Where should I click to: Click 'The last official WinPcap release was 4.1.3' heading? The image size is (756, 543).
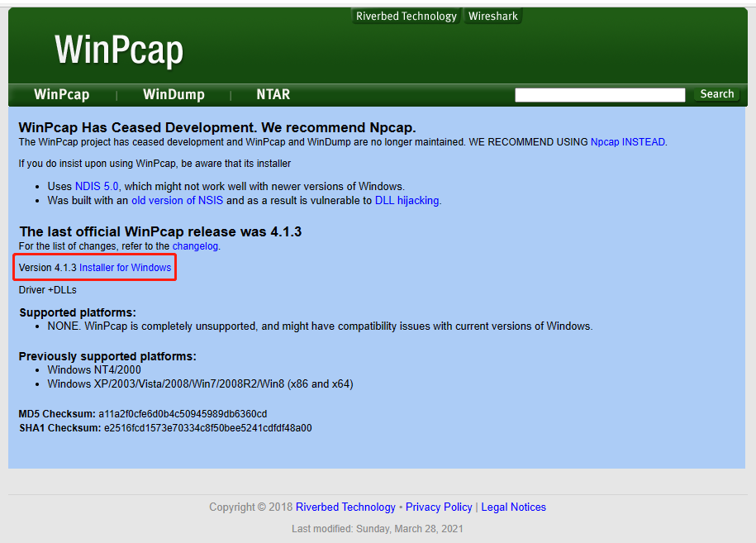coord(160,231)
